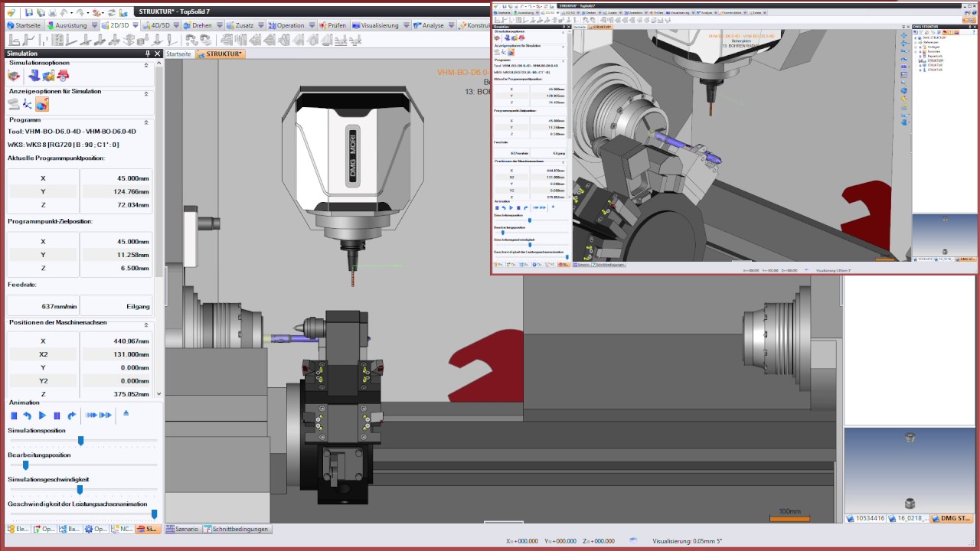
Task: Pause the simulation animation
Action: [x=57, y=416]
